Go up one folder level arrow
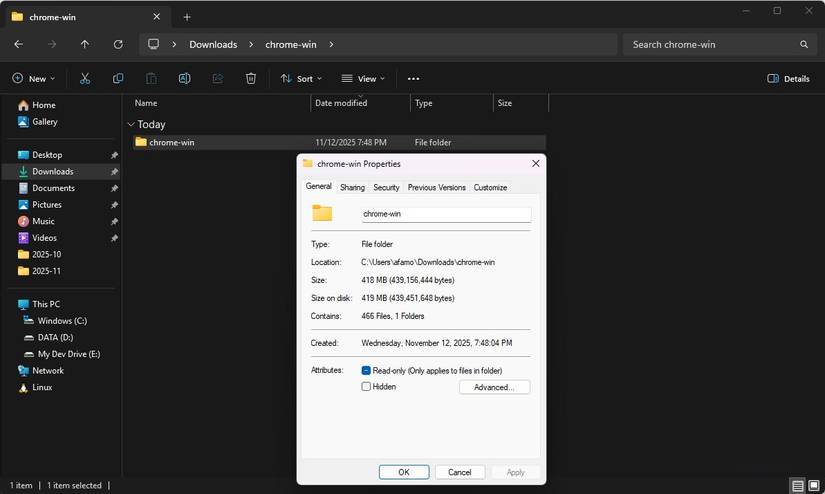 (85, 44)
